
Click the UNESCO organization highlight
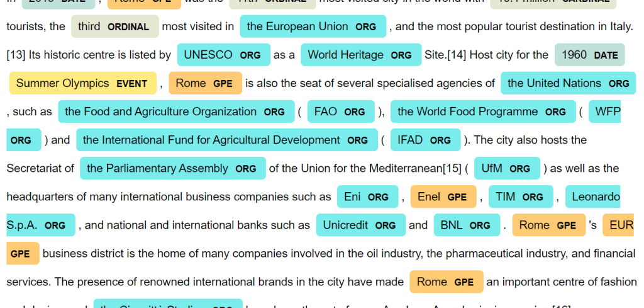(x=223, y=55)
